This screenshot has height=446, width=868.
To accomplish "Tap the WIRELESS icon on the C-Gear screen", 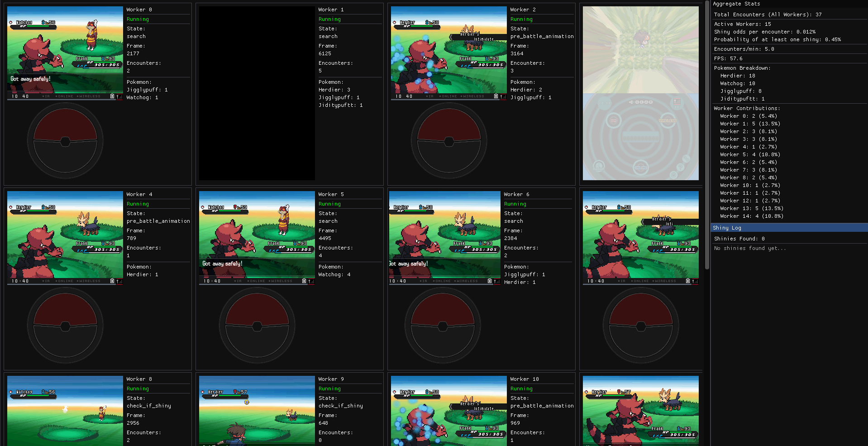I will pyautogui.click(x=667, y=121).
